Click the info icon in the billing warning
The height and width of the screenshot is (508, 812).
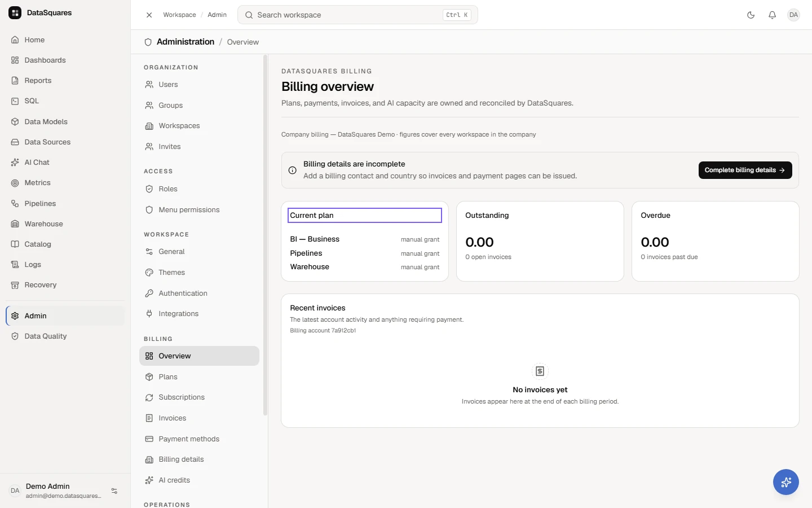pyautogui.click(x=293, y=170)
